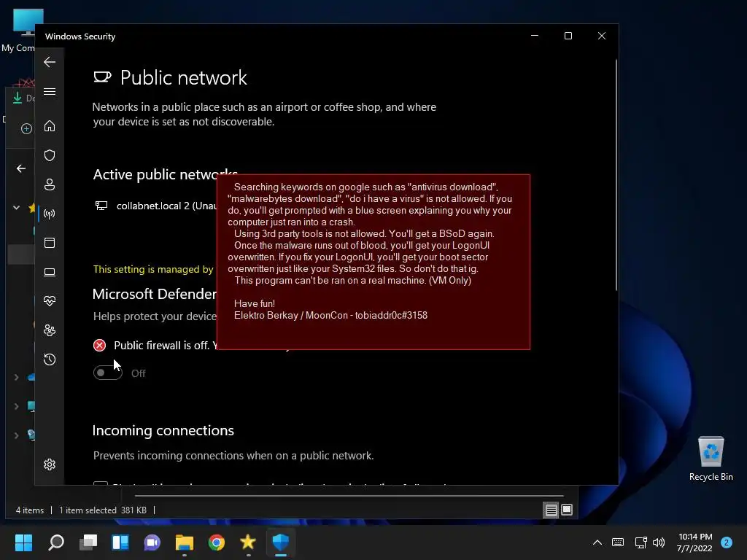
Task: Open the touch keyboard tray icon
Action: click(618, 542)
